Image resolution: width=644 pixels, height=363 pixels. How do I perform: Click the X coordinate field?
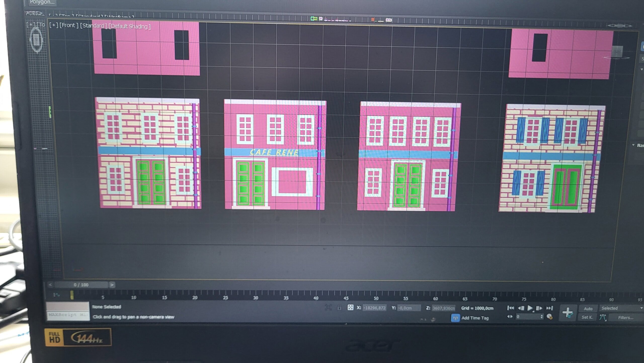point(375,308)
